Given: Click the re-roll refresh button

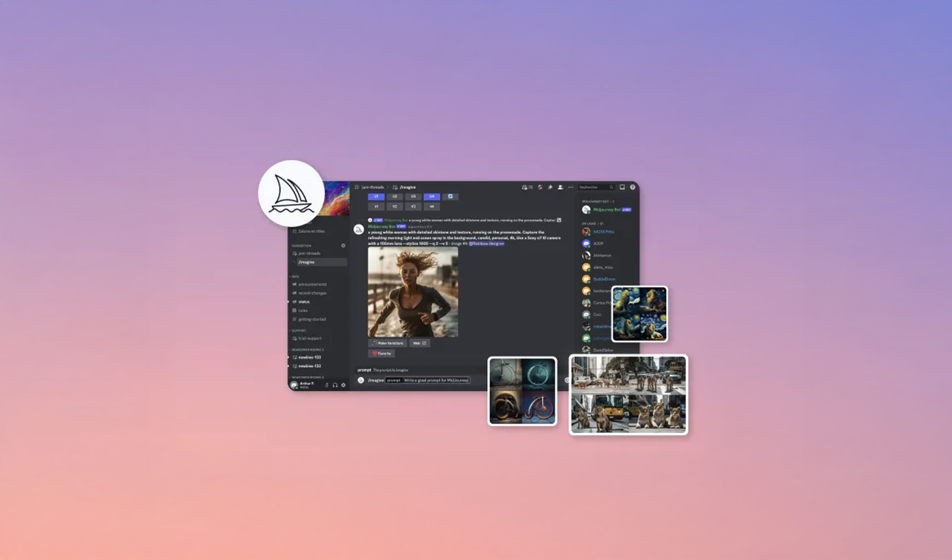Looking at the screenshot, I should pyautogui.click(x=450, y=196).
